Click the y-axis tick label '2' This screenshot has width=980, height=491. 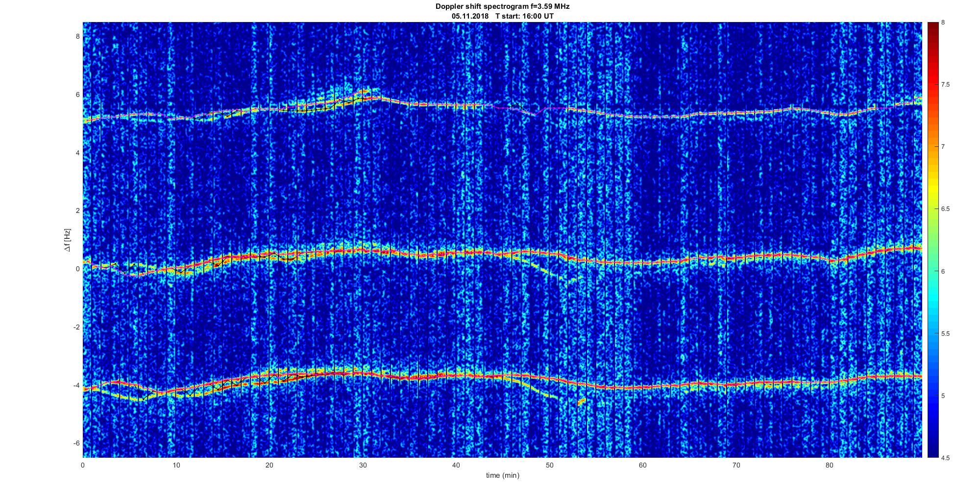pos(77,210)
